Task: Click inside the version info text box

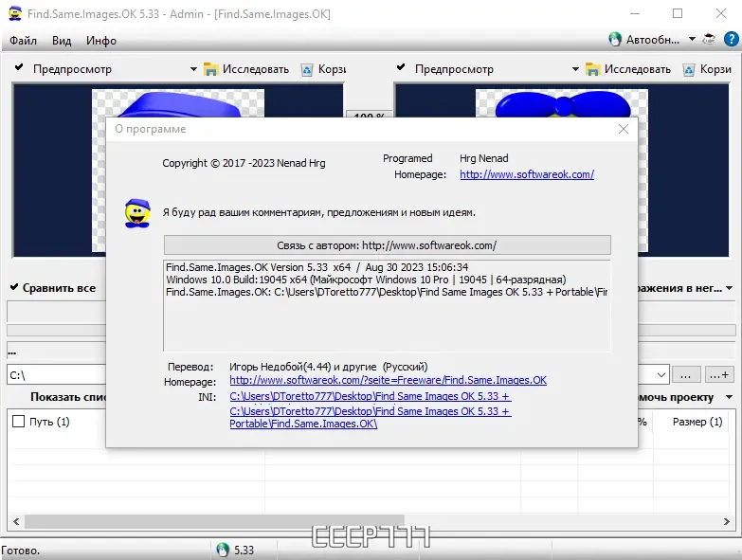Action: 387,305
